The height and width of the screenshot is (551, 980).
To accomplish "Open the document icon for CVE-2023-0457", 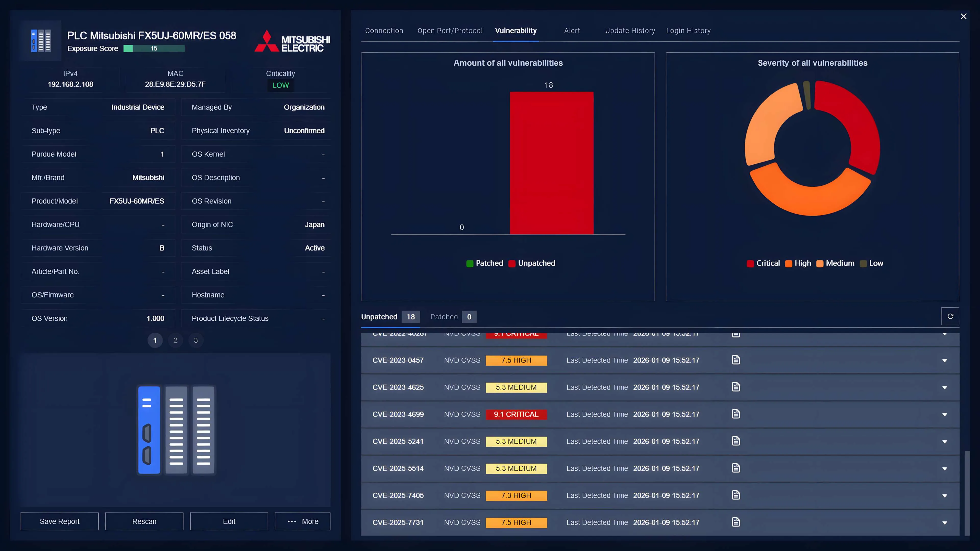I will [736, 360].
